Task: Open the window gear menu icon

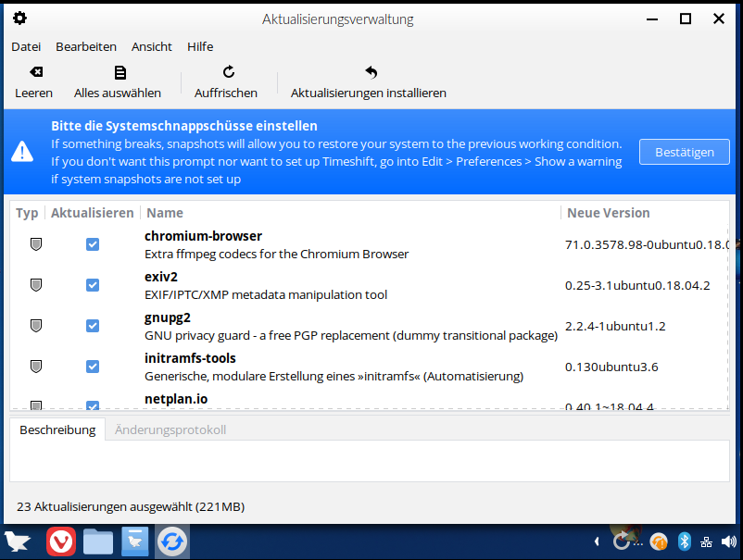Action: pyautogui.click(x=19, y=19)
